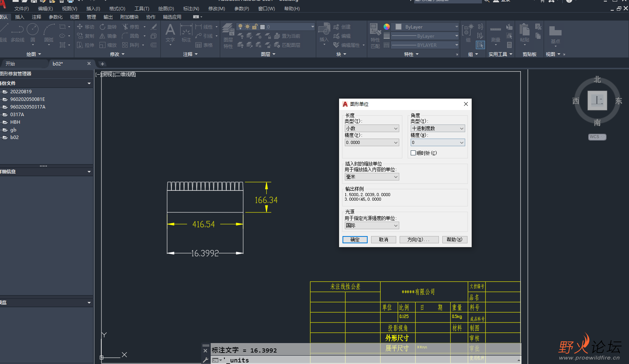Click the Array (阵列) tool

point(131,45)
